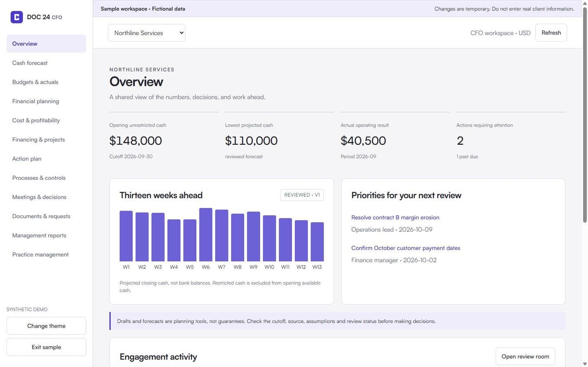
Task: Click the W1 bar in the chart
Action: click(x=126, y=236)
